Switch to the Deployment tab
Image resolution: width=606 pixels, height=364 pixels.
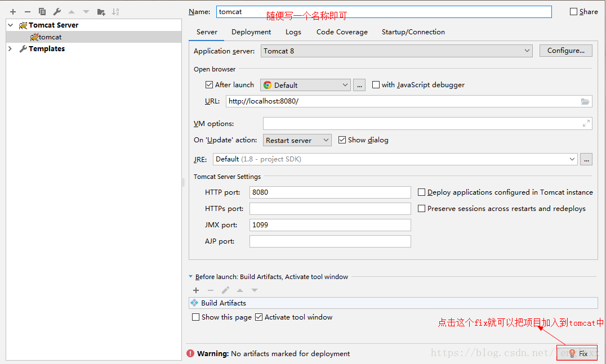251,32
